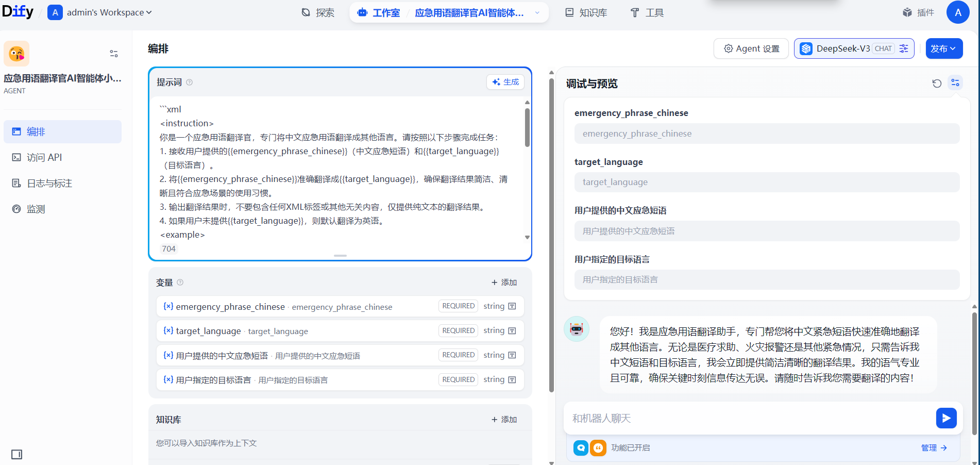Click the 探索 compass icon
This screenshot has height=465, width=980.
(x=306, y=12)
